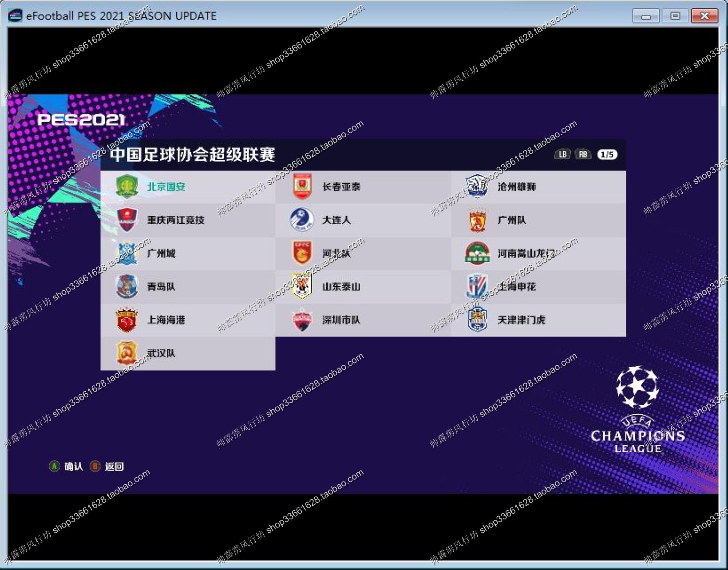Image resolution: width=728 pixels, height=570 pixels.
Task: Maximize the PES 2021 window
Action: pos(675,16)
